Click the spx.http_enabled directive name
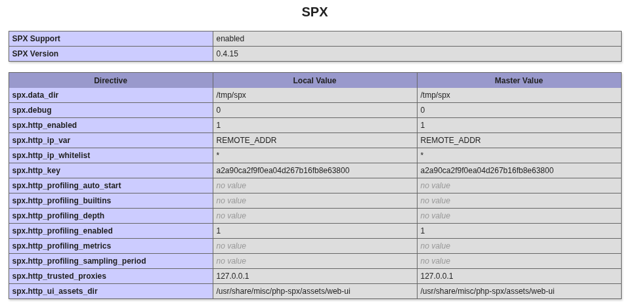This screenshot has width=644, height=305. (x=45, y=125)
